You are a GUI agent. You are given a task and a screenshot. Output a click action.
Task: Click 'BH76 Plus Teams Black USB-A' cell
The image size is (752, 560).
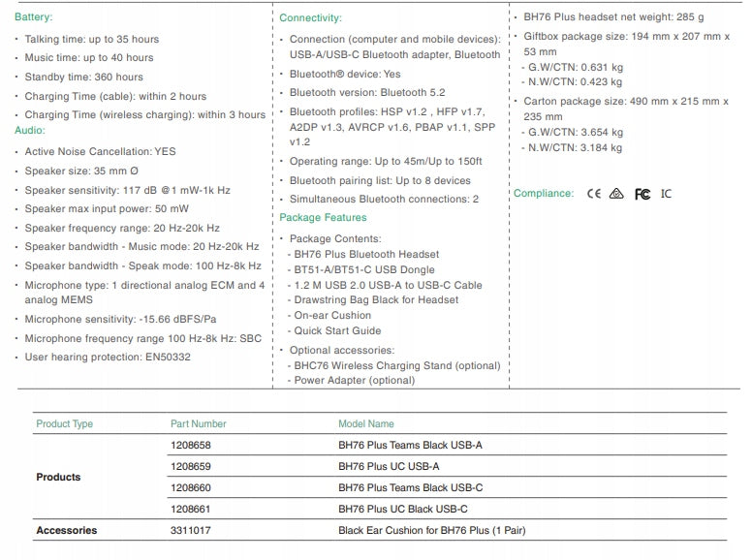(410, 446)
